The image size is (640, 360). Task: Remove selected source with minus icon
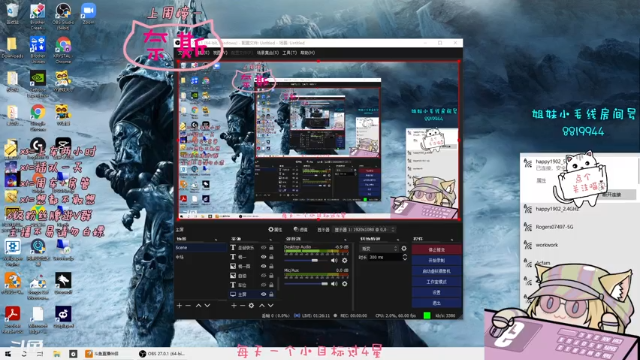click(x=242, y=305)
